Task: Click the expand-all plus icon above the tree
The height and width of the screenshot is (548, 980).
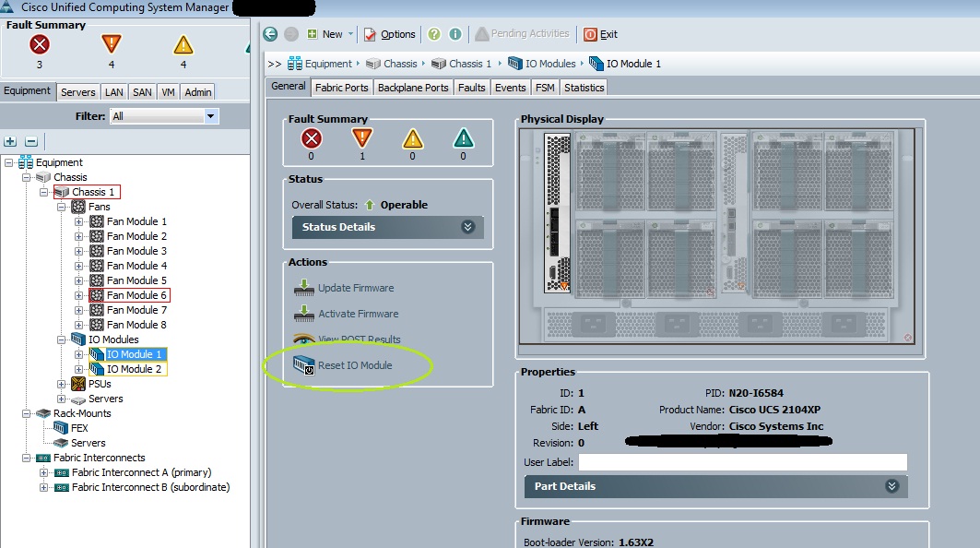Action: 10,141
